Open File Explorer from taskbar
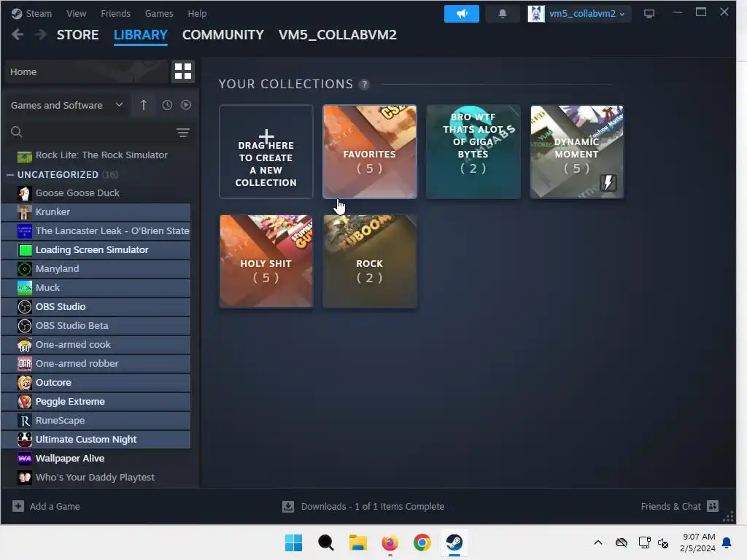 coord(357,542)
